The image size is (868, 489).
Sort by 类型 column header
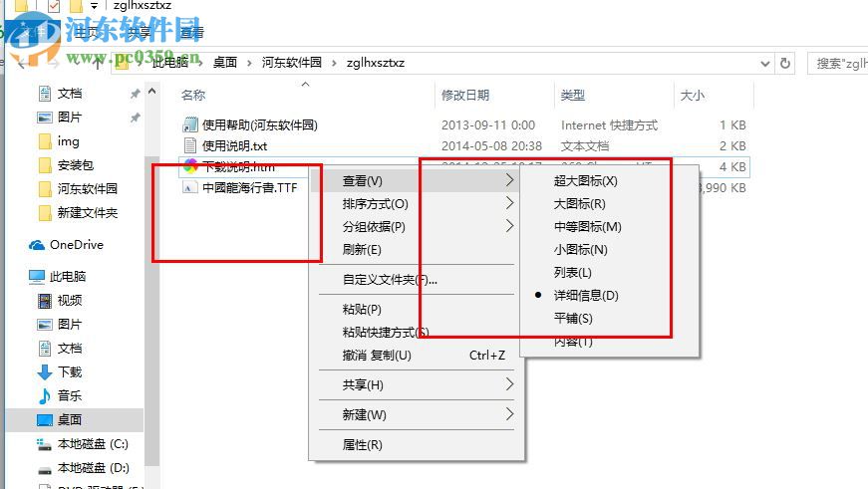coord(572,96)
